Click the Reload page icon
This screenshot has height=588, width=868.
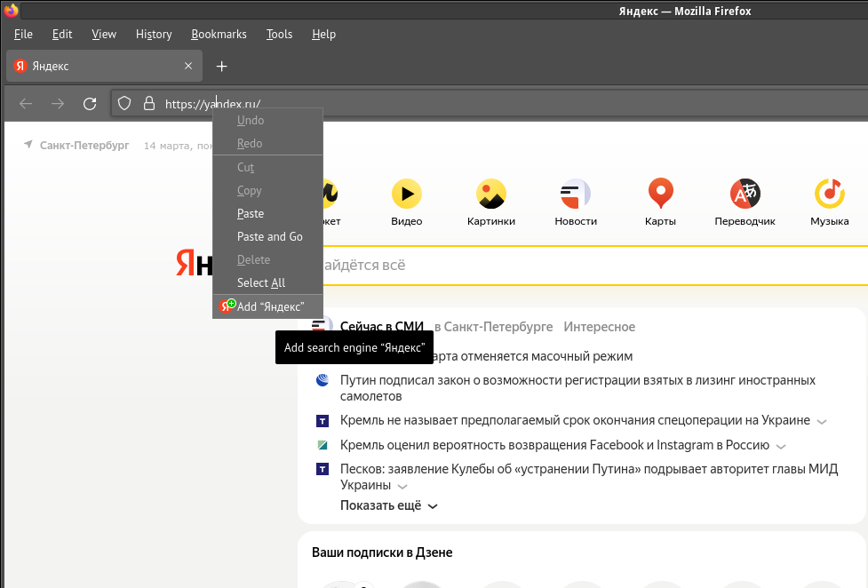pos(90,104)
